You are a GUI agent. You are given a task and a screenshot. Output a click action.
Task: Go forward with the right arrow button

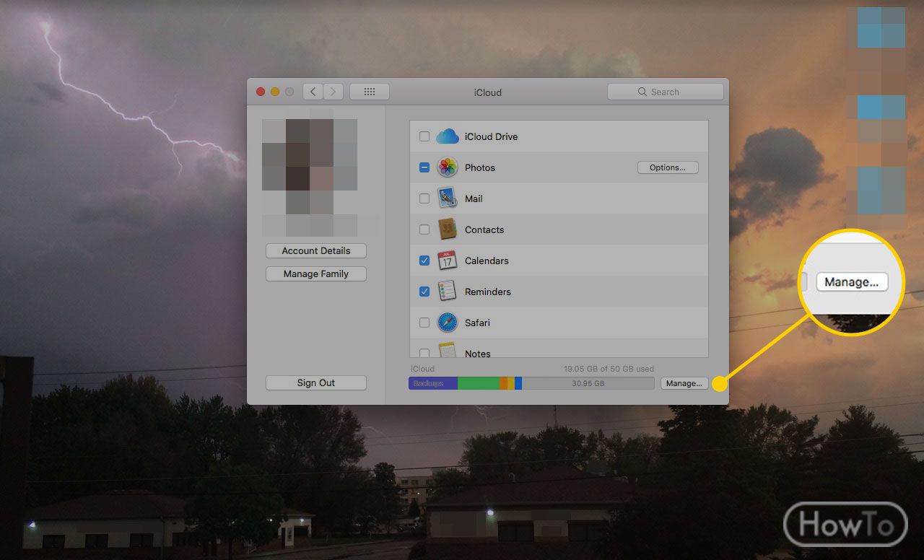[333, 92]
